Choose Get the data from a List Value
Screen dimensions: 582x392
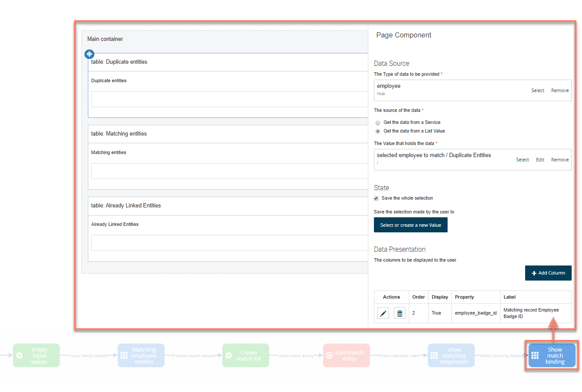378,131
